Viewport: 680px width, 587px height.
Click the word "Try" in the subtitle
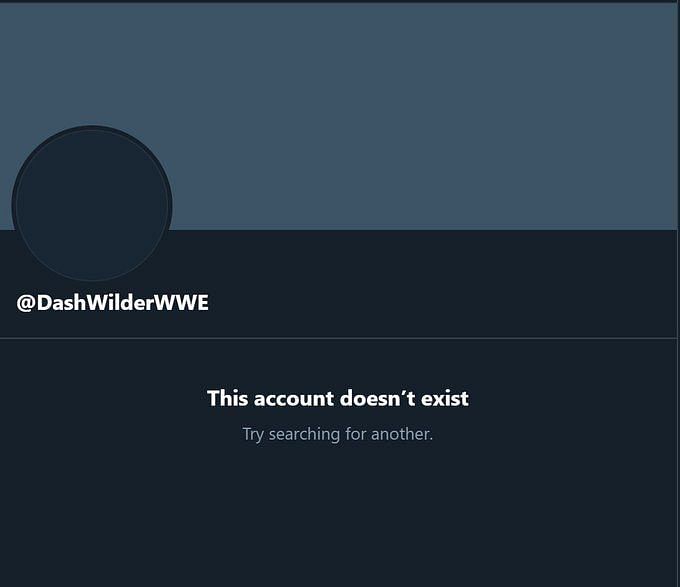253,434
